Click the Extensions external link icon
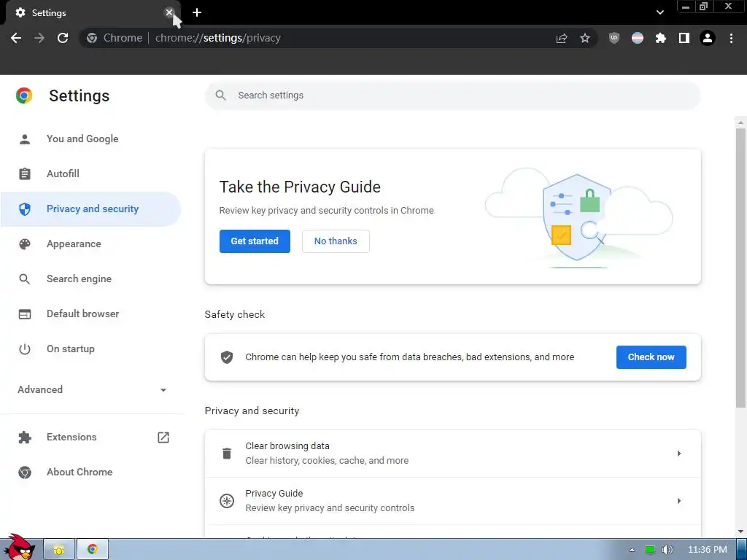 click(163, 437)
